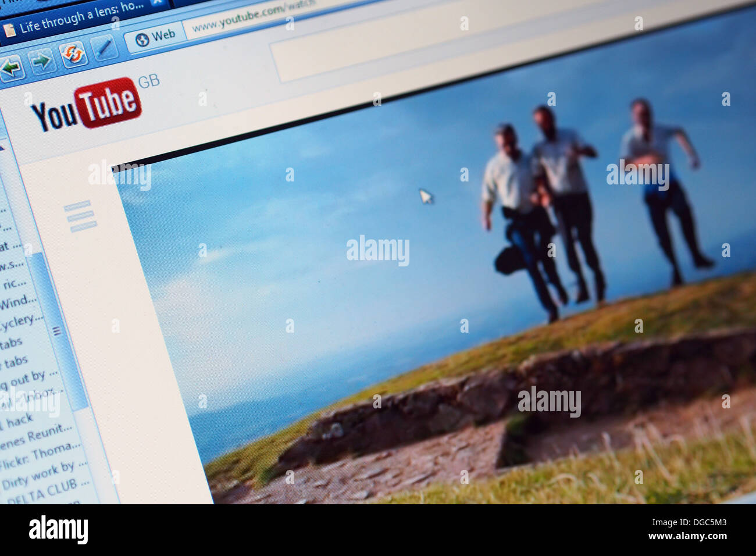Open the 'enes Reunit...' panel entry
The width and height of the screenshot is (756, 556).
tap(35, 437)
